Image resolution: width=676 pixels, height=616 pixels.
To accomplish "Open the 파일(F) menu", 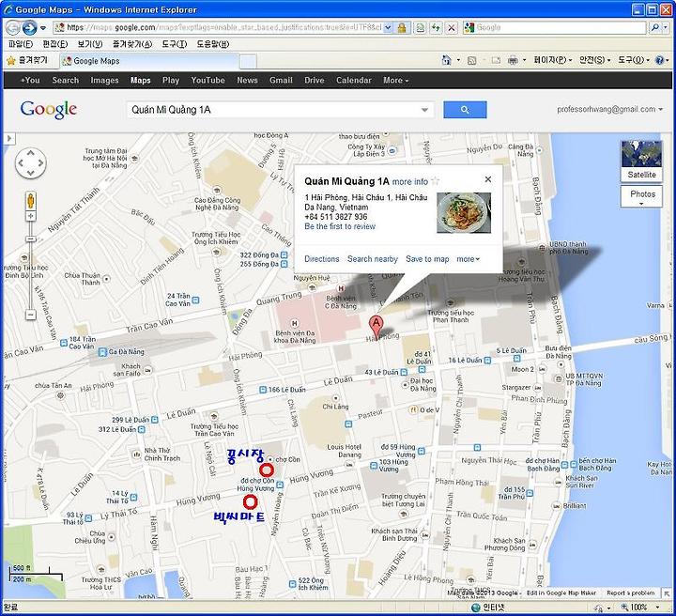I will (x=21, y=44).
